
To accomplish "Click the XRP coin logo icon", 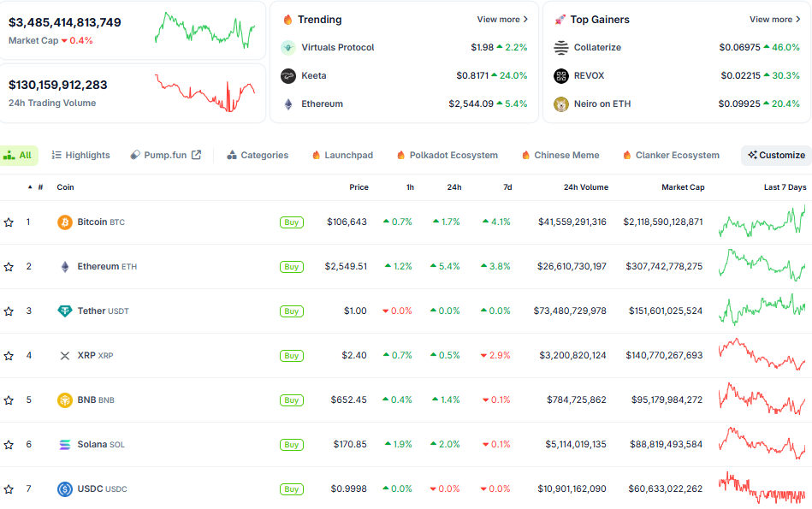I will [65, 356].
